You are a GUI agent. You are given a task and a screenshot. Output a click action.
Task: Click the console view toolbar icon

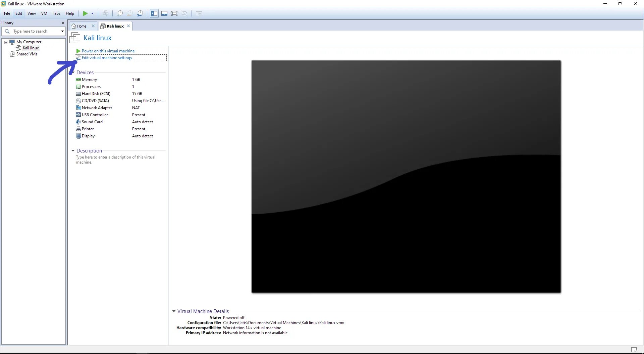point(199,13)
